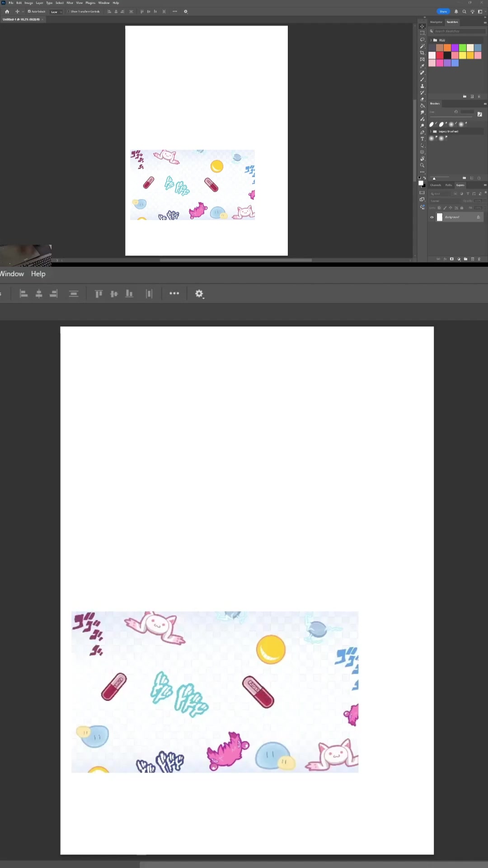
Task: Click the foreground color swatch in toolbar
Action: click(x=421, y=183)
